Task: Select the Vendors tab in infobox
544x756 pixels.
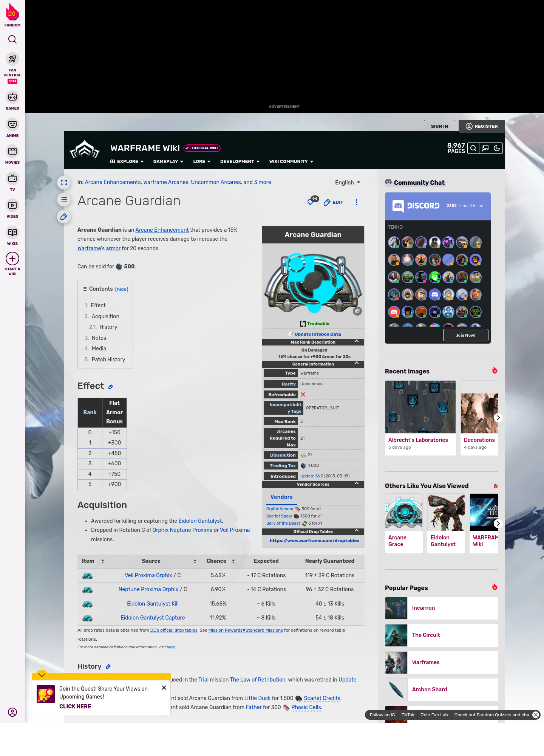Action: (x=281, y=497)
